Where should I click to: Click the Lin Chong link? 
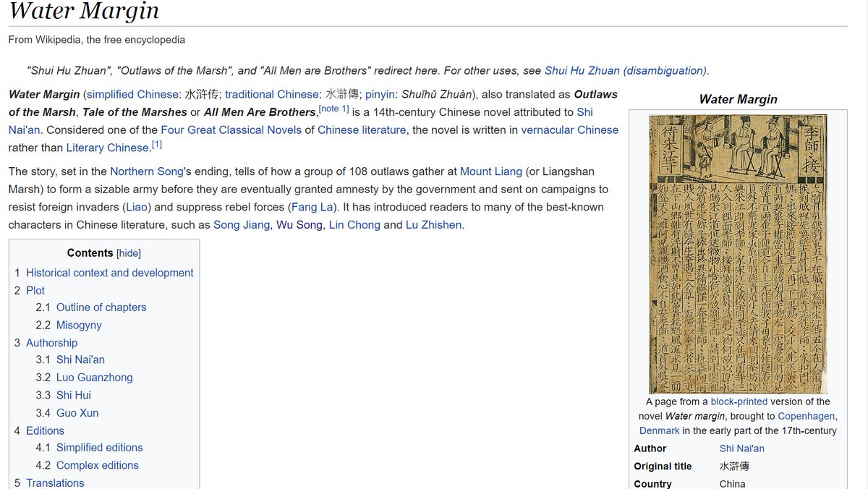(x=354, y=224)
